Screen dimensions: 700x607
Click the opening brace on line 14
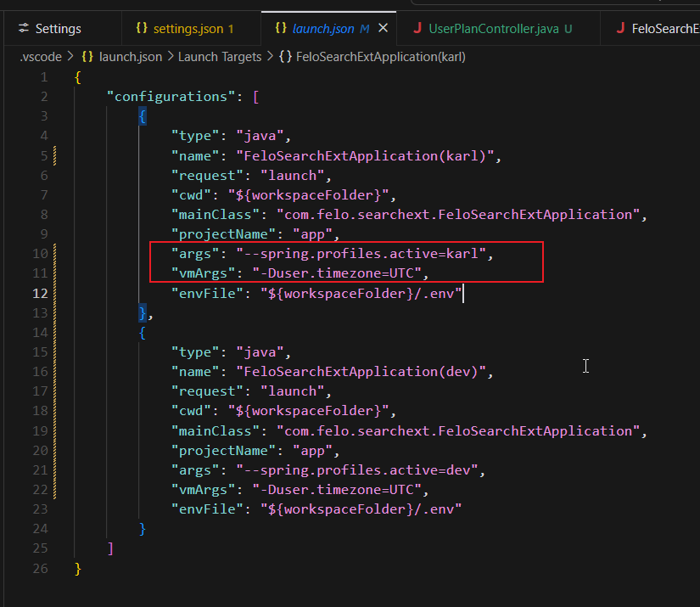coord(143,333)
